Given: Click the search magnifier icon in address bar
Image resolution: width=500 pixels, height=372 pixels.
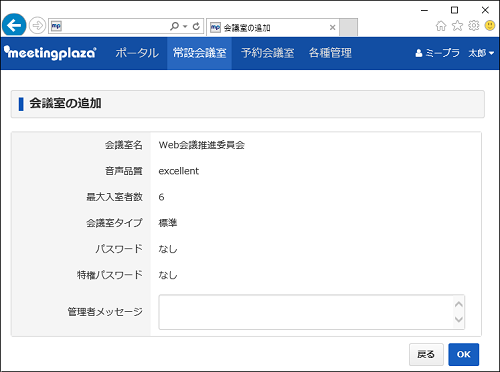Looking at the screenshot, I should [174, 26].
